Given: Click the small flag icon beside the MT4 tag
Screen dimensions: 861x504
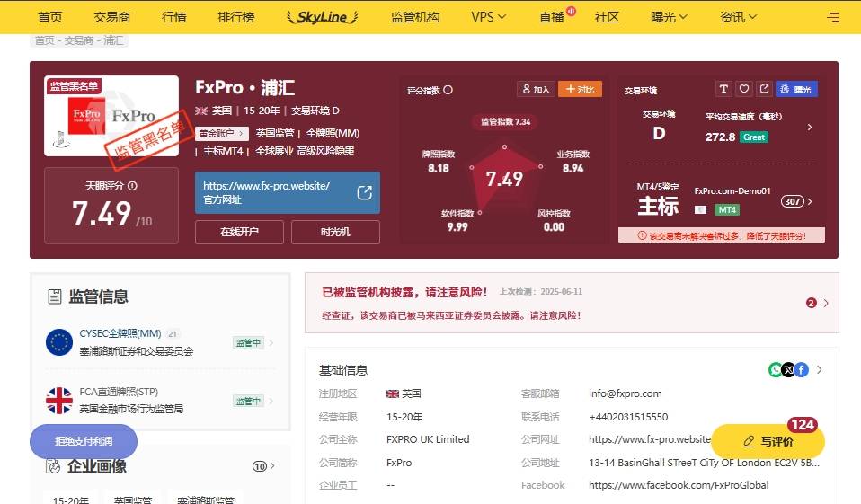Looking at the screenshot, I should pos(700,209).
